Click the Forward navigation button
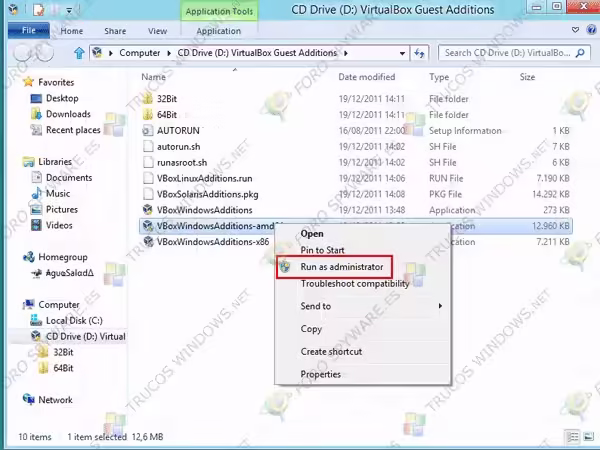600x450 pixels. 44,52
